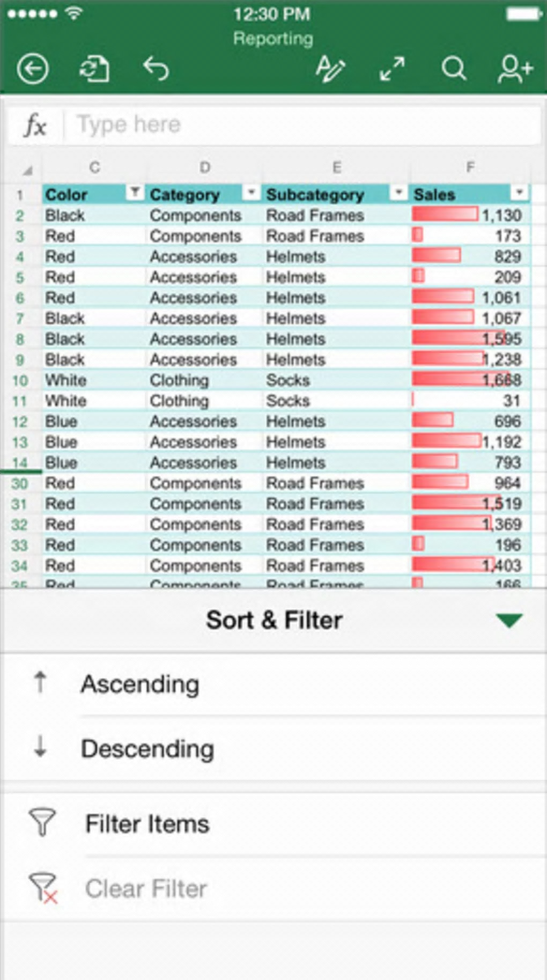
Task: Sort the column Descending
Action: click(x=147, y=749)
